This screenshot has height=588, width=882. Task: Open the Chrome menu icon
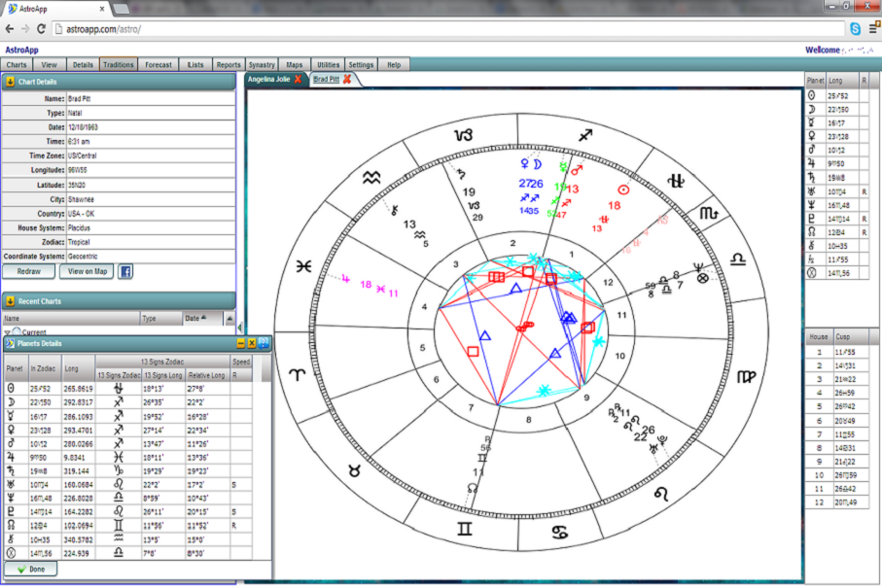tap(873, 29)
